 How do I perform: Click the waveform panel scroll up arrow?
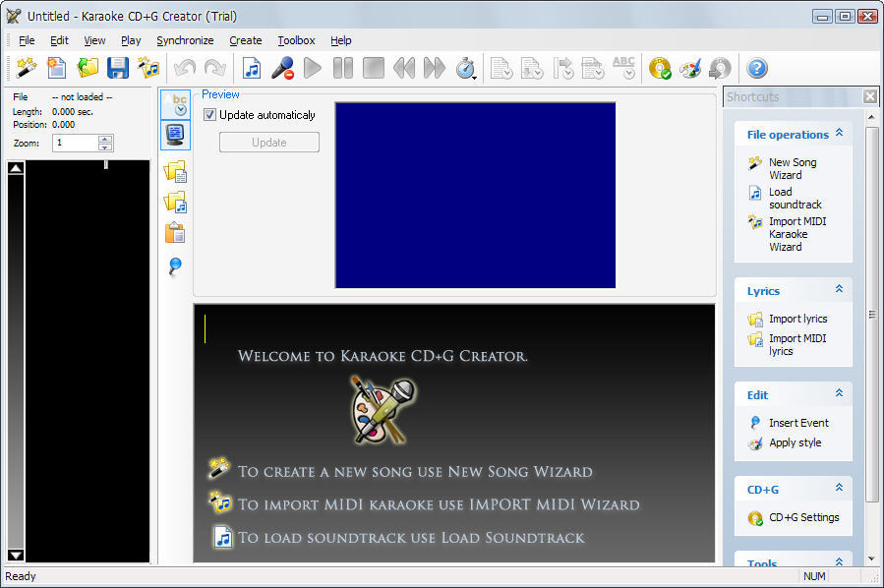pos(16,167)
